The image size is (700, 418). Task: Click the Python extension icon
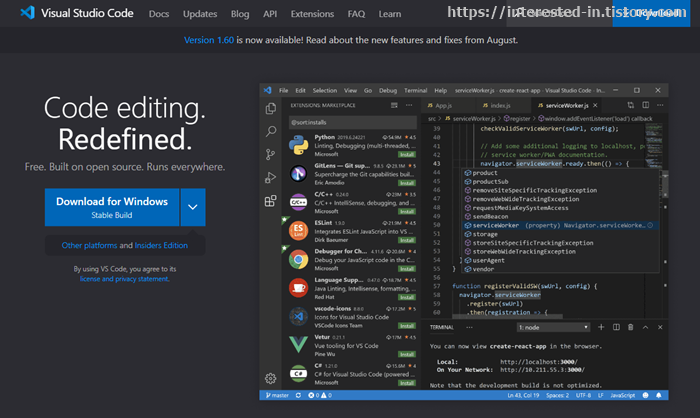pyautogui.click(x=298, y=146)
